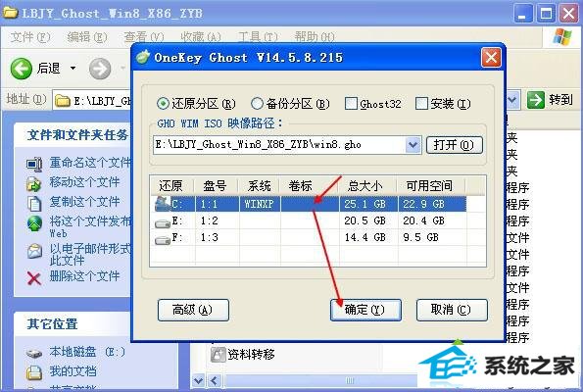Select the C: partition row icon
Screen dimensions: 583x392
tap(163, 204)
